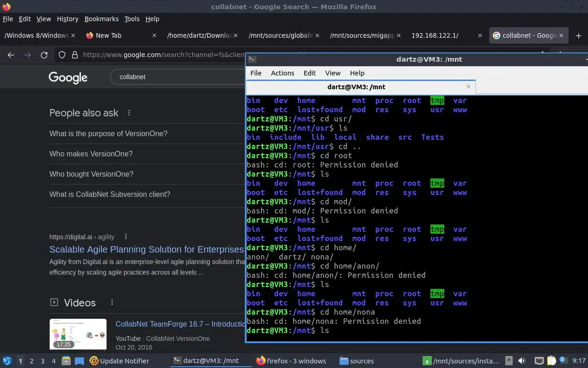Close the dartz@VM3 terminal tab
Viewport: 588px width, 368px height.
click(x=469, y=86)
